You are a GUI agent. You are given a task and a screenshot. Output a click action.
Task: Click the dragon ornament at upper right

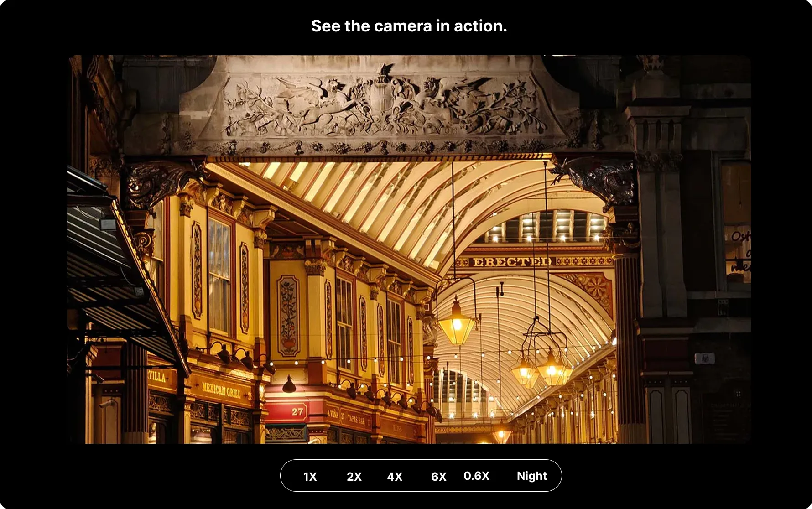click(598, 180)
